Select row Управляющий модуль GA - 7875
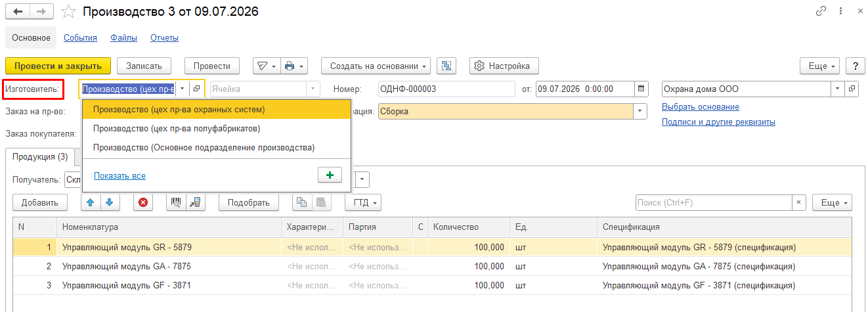Viewport: 868px width, 312px height. point(433,267)
